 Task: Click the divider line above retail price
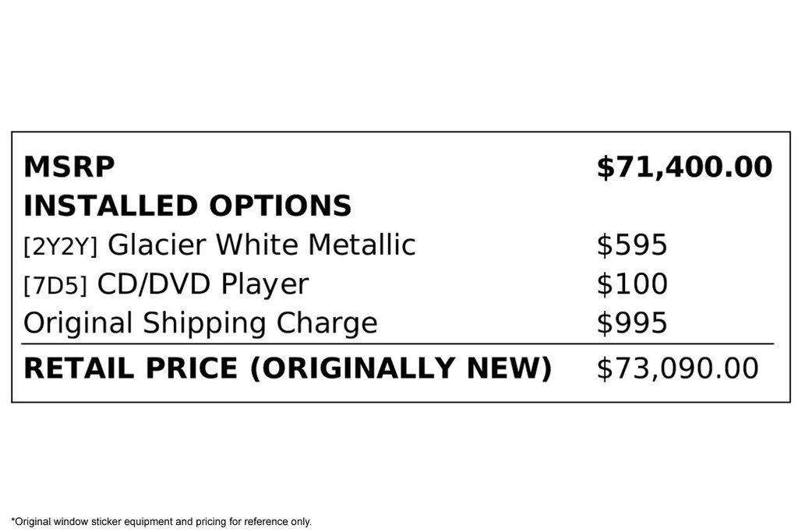tap(397, 344)
